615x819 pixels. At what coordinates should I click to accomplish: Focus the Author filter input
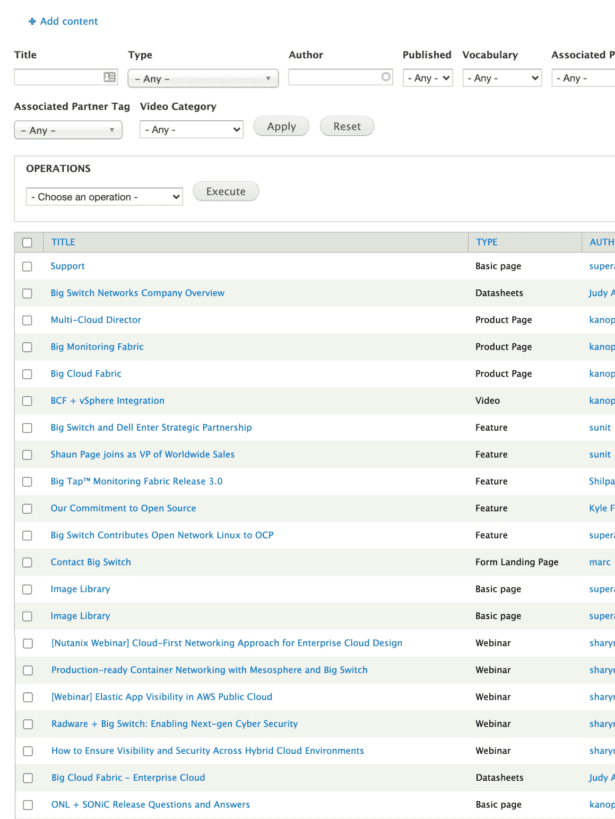340,77
